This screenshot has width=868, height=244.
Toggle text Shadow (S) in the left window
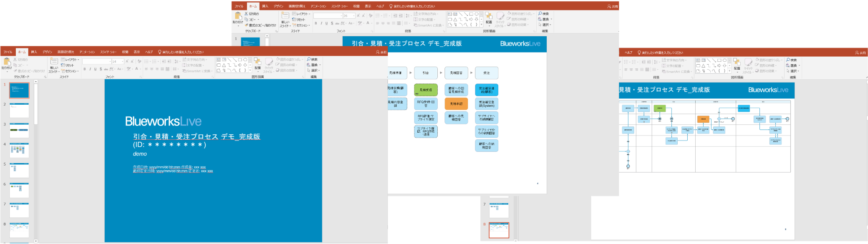(x=101, y=69)
